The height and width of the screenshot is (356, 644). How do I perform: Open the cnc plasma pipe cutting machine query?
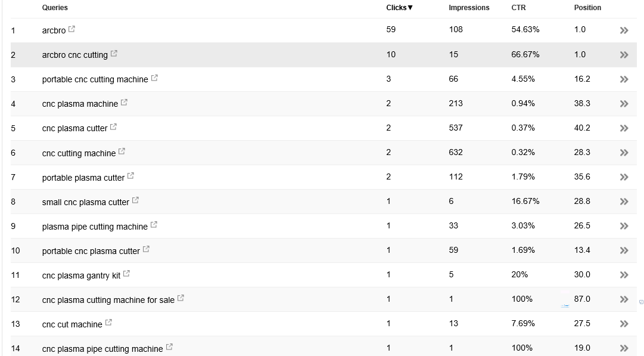click(102, 349)
